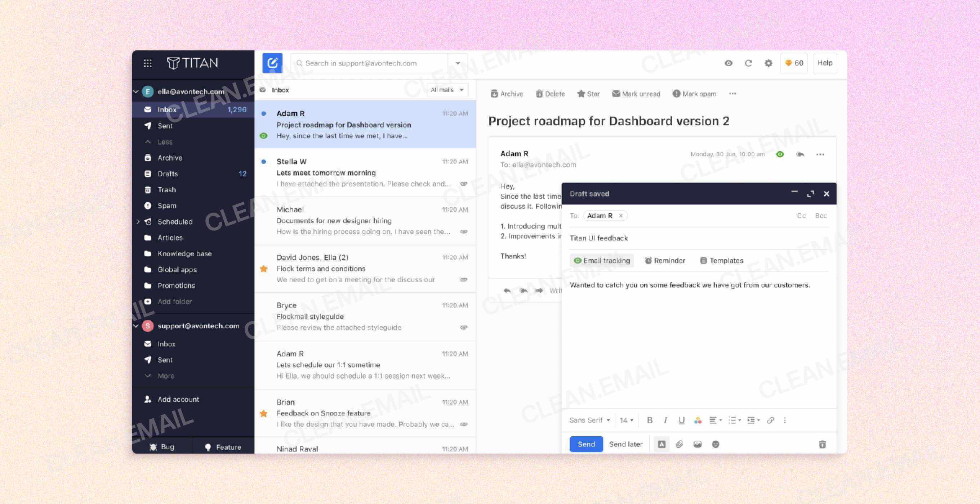
Task: Toggle underline formatting in the composer
Action: pyautogui.click(x=681, y=420)
